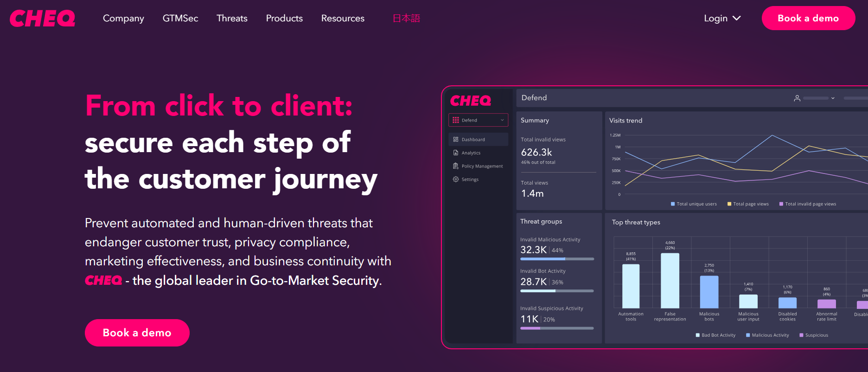Open the Defend module dropdown in the sidebar
The image size is (868, 372).
(x=479, y=120)
